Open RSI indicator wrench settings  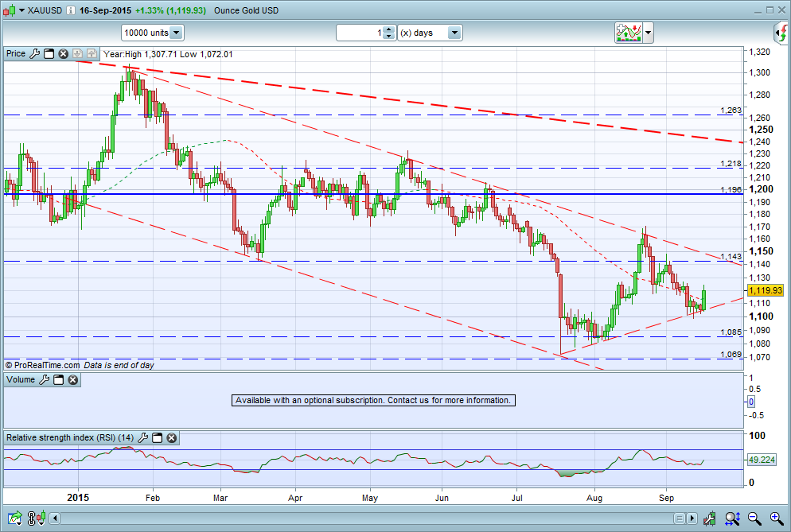(x=142, y=437)
